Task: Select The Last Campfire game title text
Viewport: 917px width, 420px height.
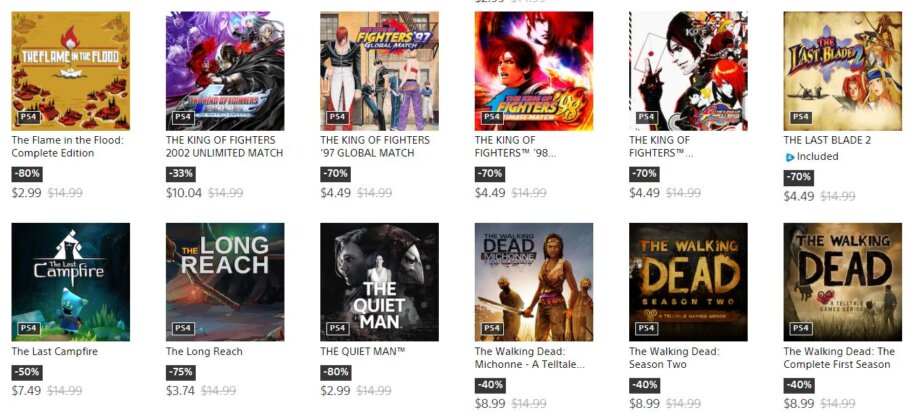Action: tap(55, 352)
